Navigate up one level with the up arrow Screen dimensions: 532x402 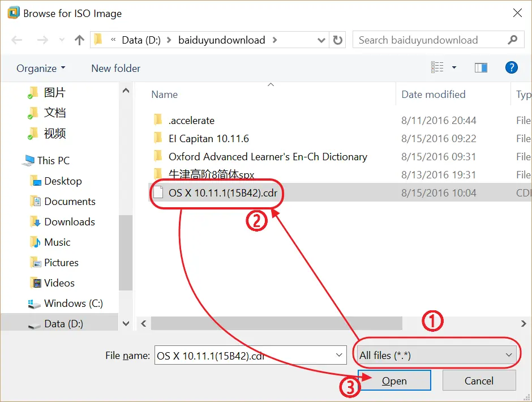(79, 40)
